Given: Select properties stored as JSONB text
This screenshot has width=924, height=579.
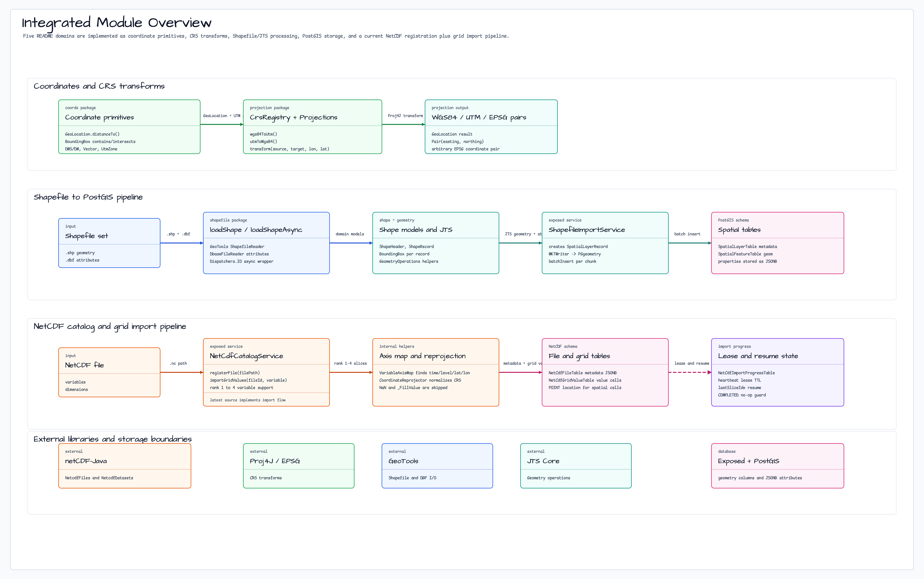Looking at the screenshot, I should point(748,261).
